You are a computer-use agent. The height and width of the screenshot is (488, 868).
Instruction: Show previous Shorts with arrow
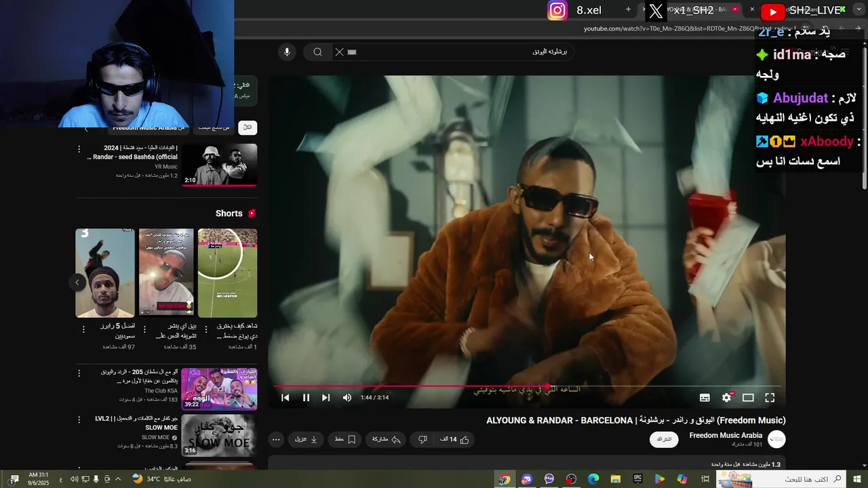point(77,282)
